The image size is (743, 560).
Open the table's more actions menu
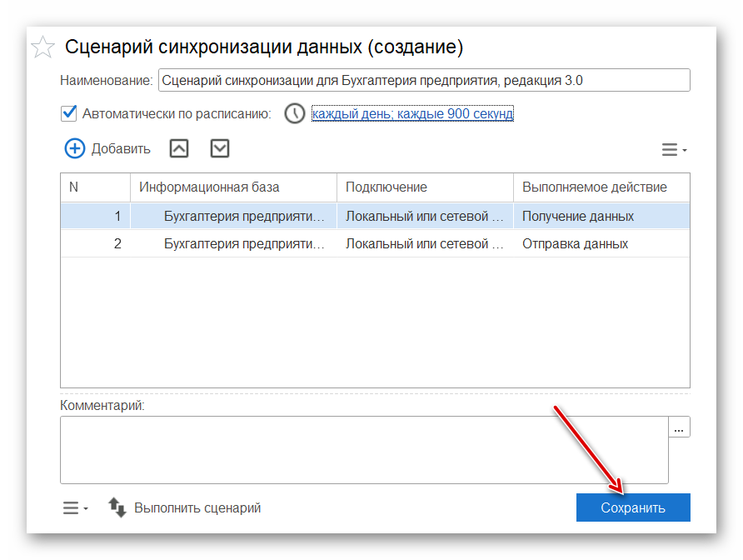click(674, 150)
